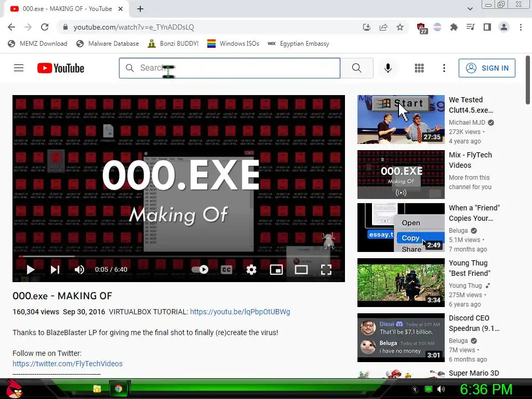Open the network tray icon
Image resolution: width=532 pixels, height=399 pixels.
pyautogui.click(x=429, y=389)
